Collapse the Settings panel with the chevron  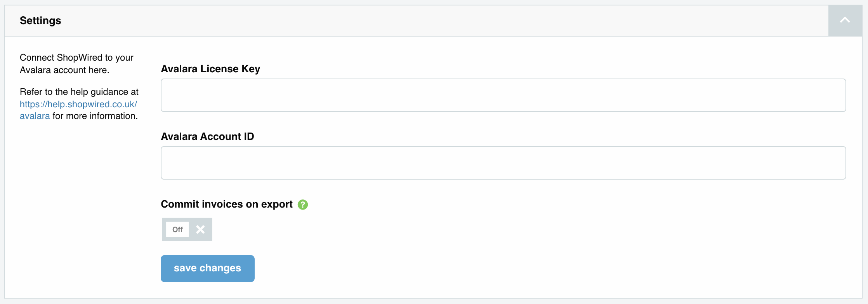coord(845,21)
